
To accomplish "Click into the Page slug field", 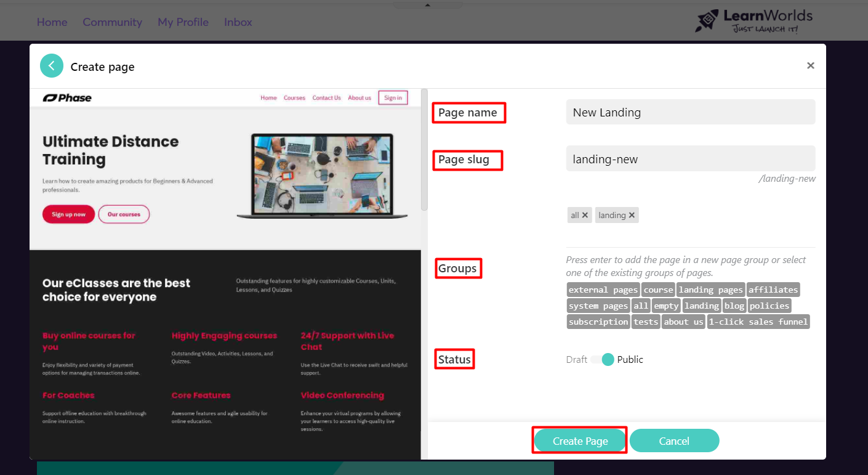I will tap(690, 159).
